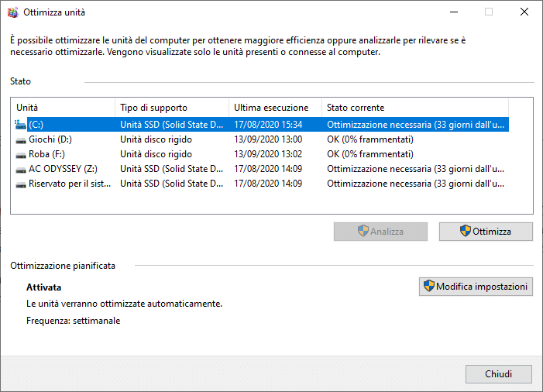
Task: Click drive icon of Riservato per il sistema
Action: [20, 184]
